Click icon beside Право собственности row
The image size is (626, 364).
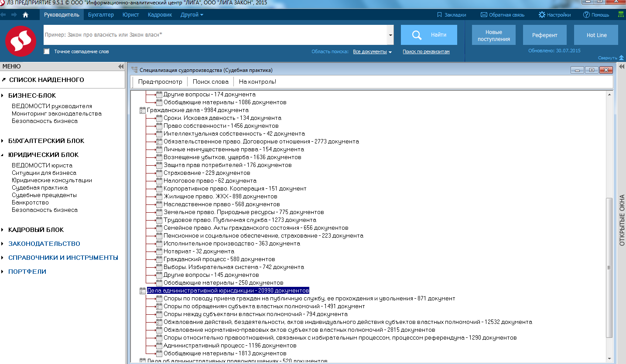click(159, 126)
